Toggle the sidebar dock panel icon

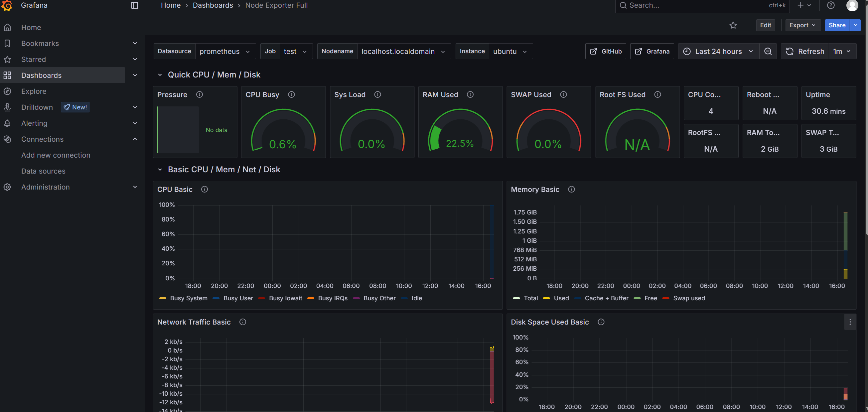[x=134, y=5]
